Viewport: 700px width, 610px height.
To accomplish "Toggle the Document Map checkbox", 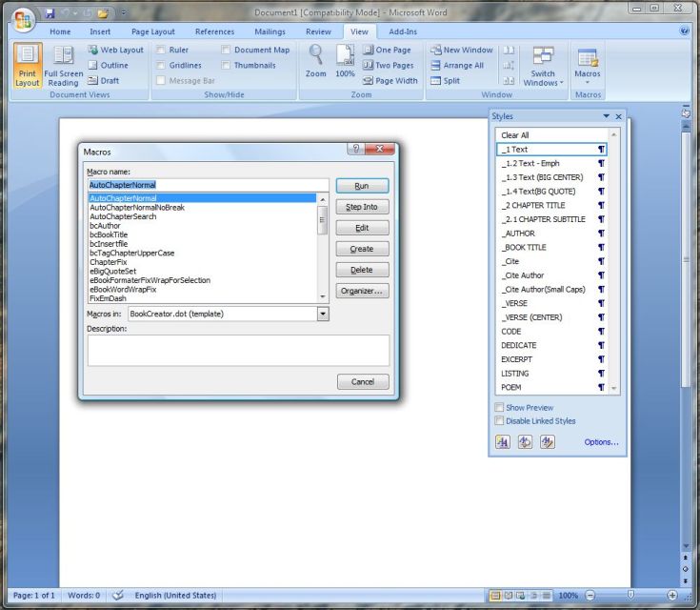I will pos(226,51).
